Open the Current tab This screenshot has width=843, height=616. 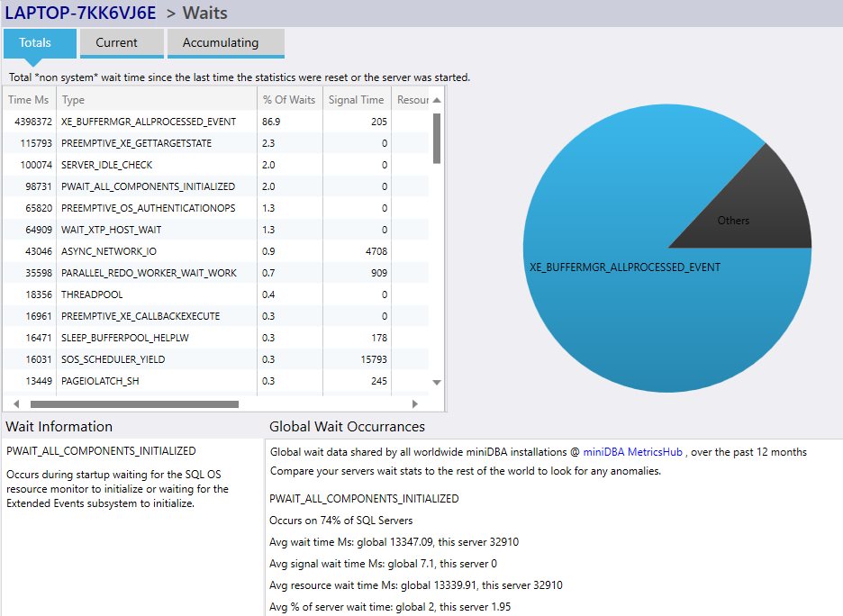[x=122, y=43]
